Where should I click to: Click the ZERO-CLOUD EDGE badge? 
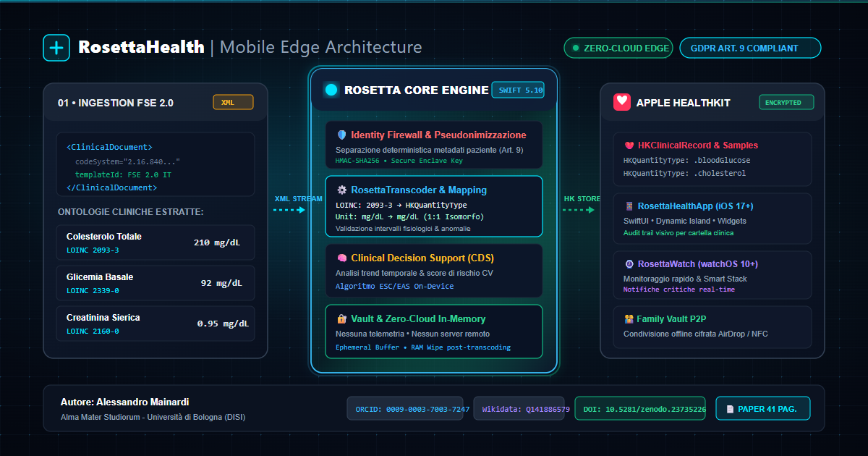[618, 48]
